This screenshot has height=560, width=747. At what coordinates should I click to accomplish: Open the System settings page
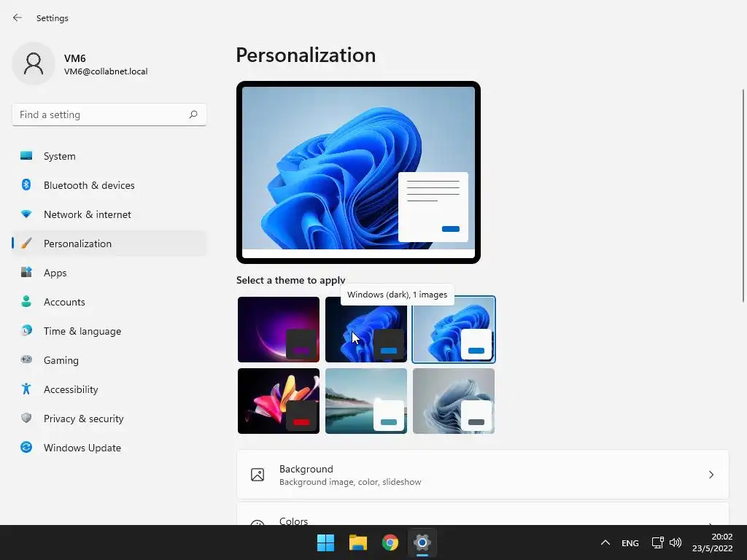point(109,156)
